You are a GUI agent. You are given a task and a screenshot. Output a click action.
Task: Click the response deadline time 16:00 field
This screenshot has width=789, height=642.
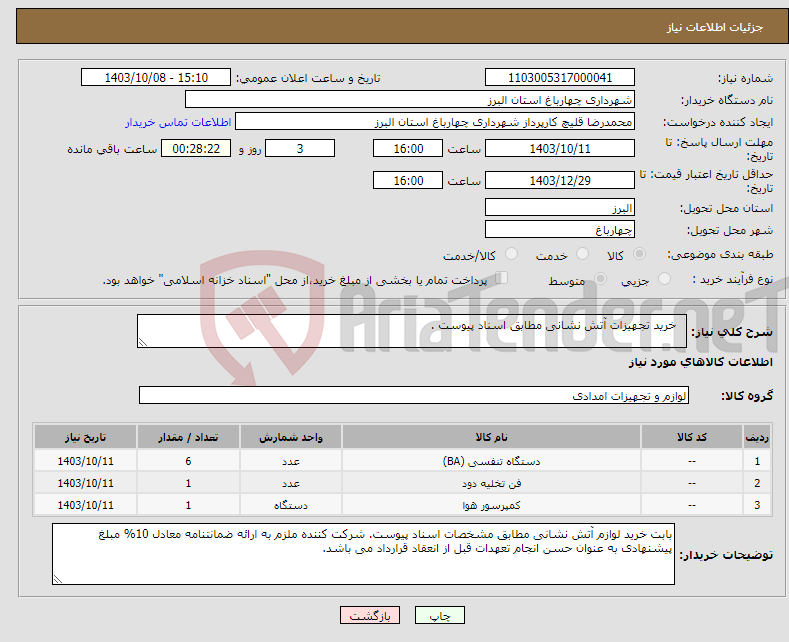click(408, 148)
